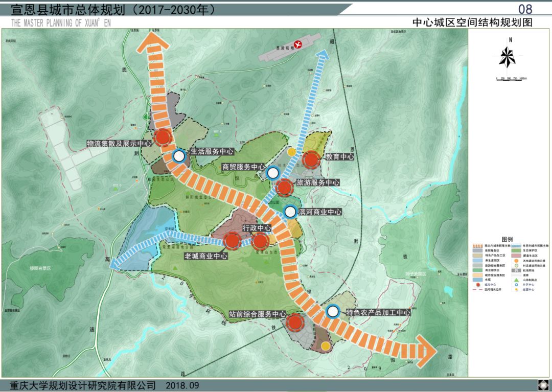
Task: Click the 宣恩县城市总体规划 main title
Action: (68, 10)
